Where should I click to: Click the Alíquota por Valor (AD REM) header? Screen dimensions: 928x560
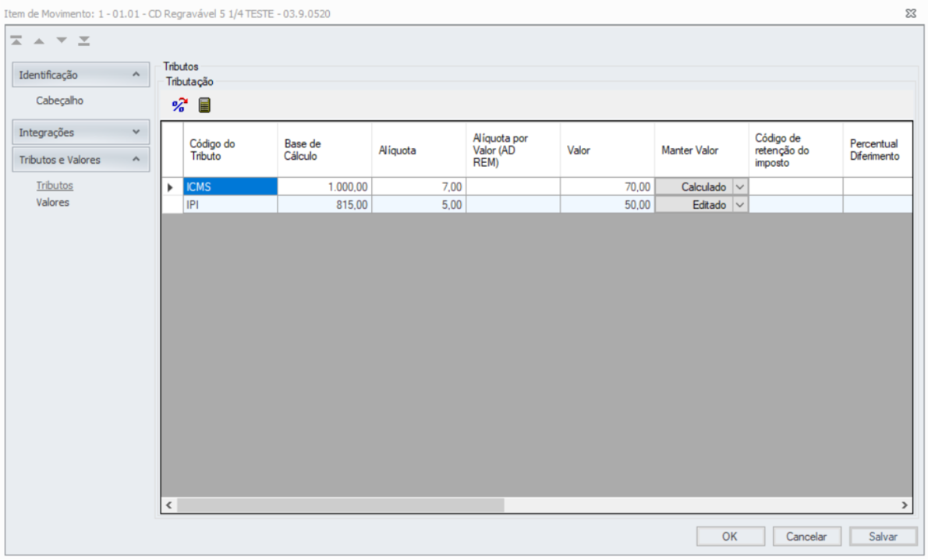click(x=513, y=150)
